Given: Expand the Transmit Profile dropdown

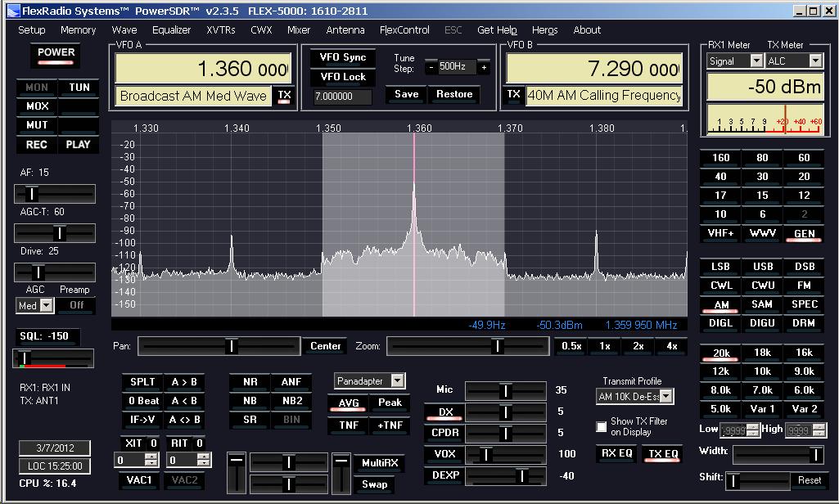Looking at the screenshot, I should pyautogui.click(x=666, y=397).
